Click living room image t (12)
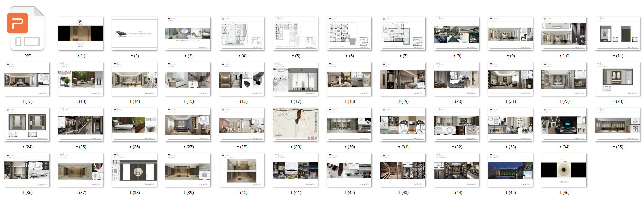 tap(27, 79)
